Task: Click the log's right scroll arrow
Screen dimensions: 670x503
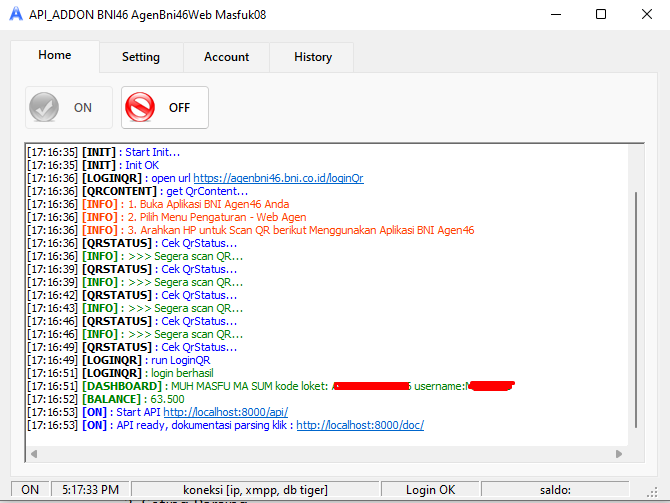Action: pos(622,454)
